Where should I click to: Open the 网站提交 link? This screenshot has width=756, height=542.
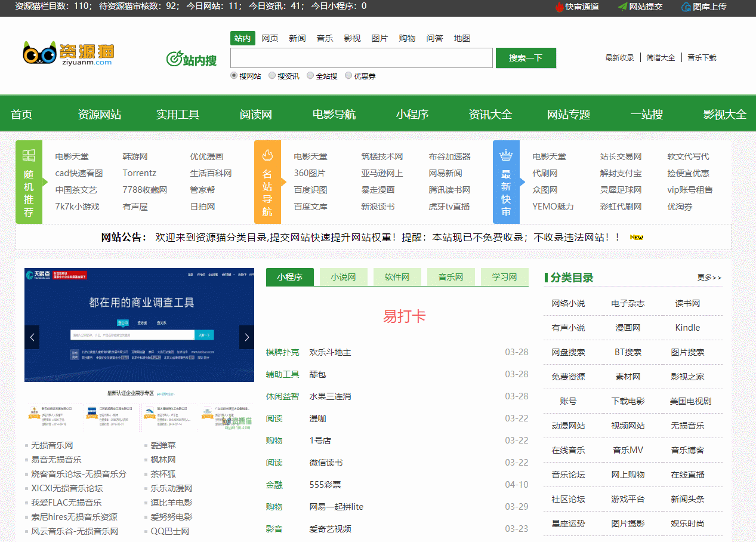click(646, 7)
